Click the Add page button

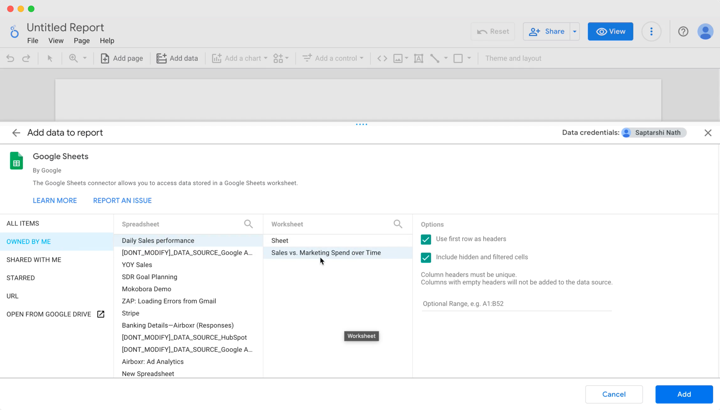click(x=122, y=58)
